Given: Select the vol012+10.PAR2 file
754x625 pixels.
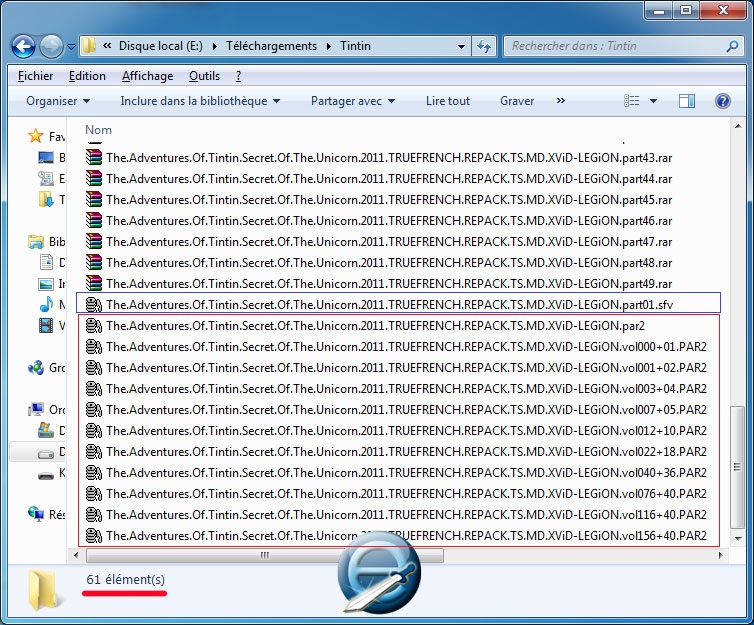Looking at the screenshot, I should [x=396, y=431].
